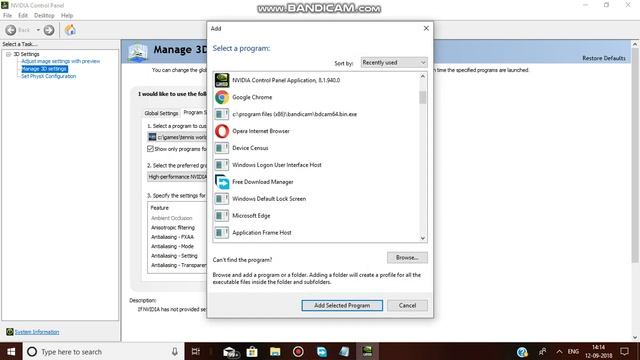640x360 pixels.
Task: Click 'Google Chrome' text in program list
Action: point(252,97)
